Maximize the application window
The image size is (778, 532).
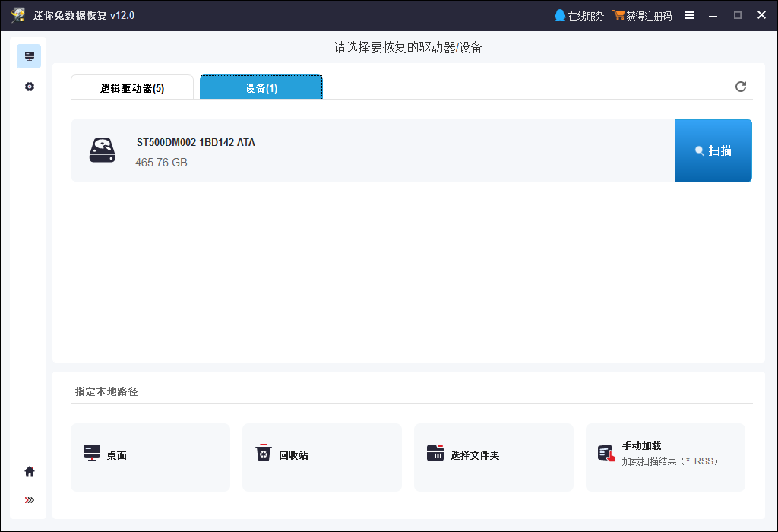pos(737,15)
